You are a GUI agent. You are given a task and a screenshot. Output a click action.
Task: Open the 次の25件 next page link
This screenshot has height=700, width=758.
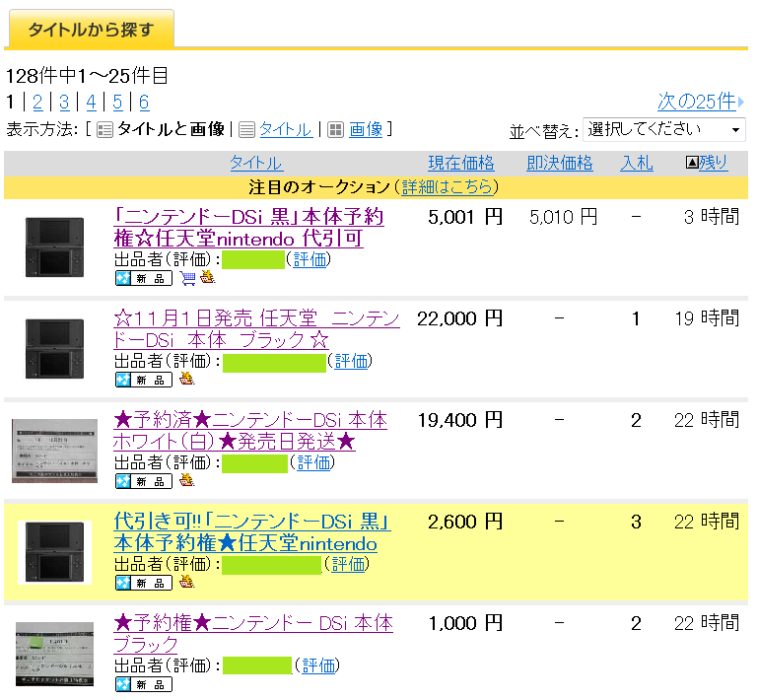[697, 102]
